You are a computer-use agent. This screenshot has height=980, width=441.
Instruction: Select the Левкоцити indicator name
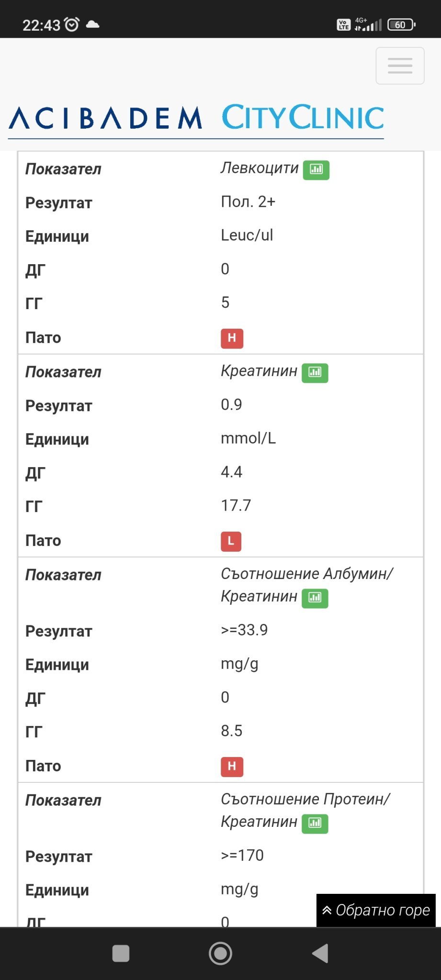(260, 168)
